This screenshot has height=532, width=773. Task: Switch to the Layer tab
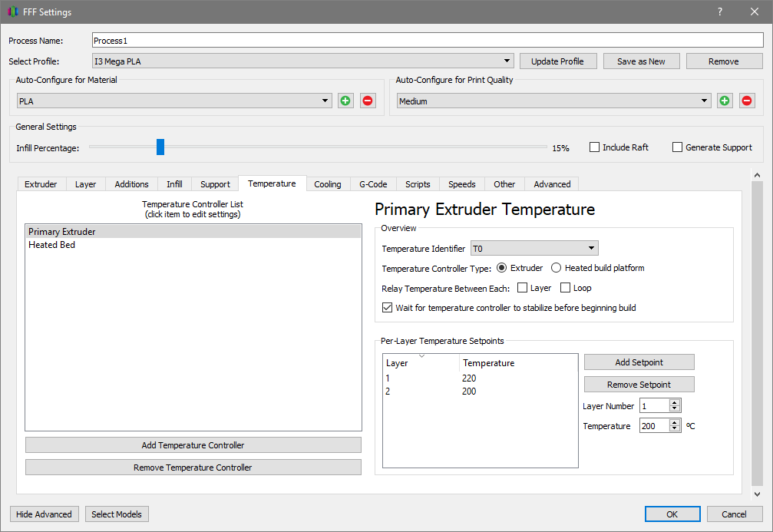tap(85, 184)
